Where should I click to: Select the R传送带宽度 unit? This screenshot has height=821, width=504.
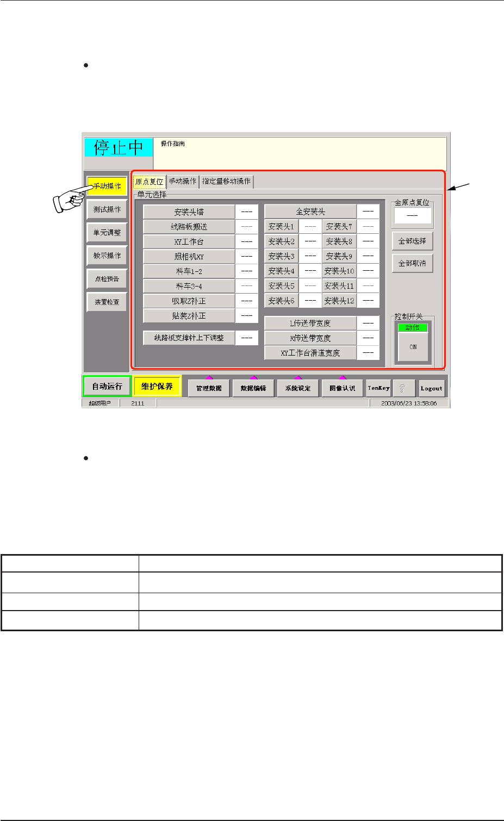(x=310, y=338)
